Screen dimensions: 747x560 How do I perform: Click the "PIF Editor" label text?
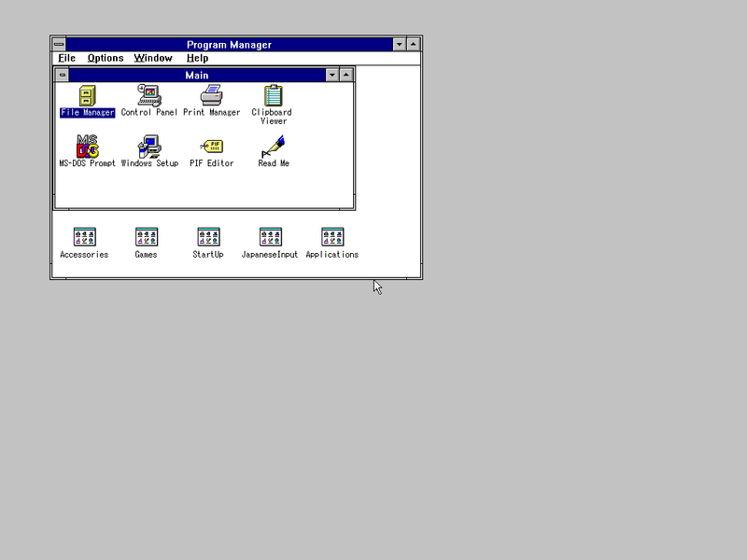coord(212,163)
